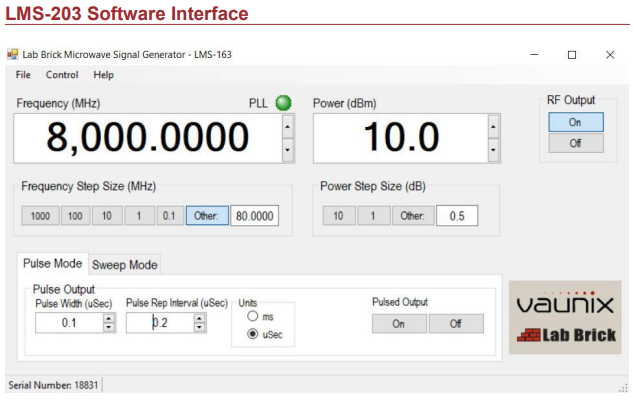Click the Pulse Rep Interval field

[160, 323]
